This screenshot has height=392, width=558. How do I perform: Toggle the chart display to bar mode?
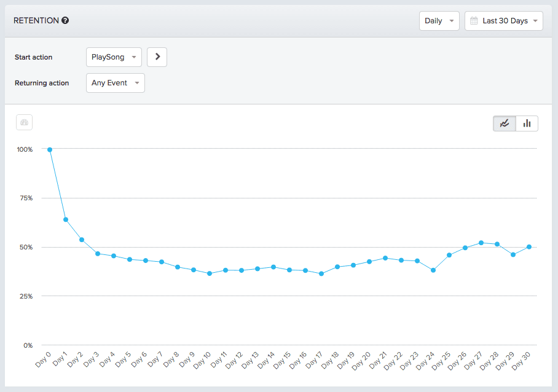pos(527,123)
